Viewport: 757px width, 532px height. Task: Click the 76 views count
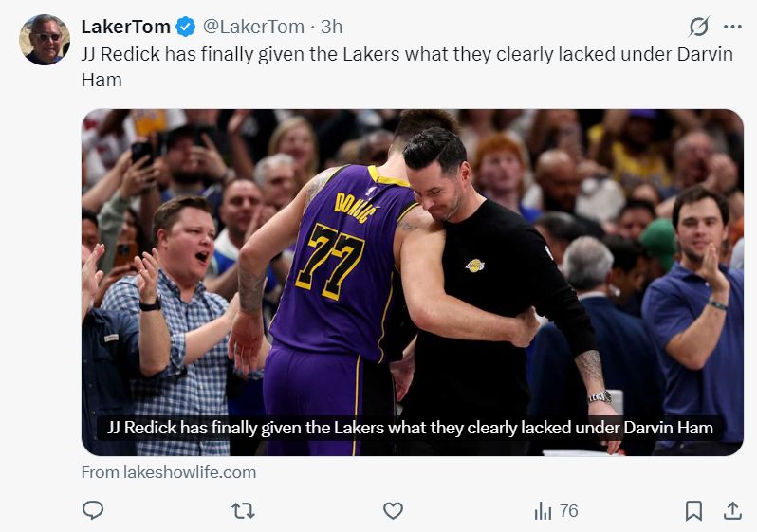coord(568,511)
